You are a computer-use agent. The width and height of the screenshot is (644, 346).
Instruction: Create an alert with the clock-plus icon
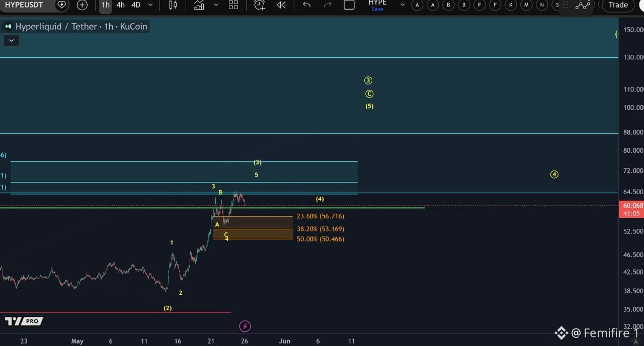(x=260, y=5)
